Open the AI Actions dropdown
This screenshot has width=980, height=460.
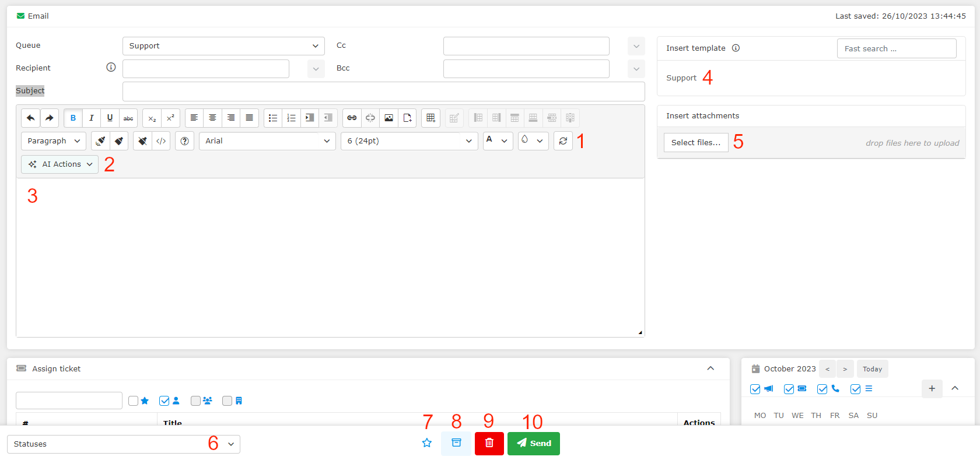[x=60, y=164]
